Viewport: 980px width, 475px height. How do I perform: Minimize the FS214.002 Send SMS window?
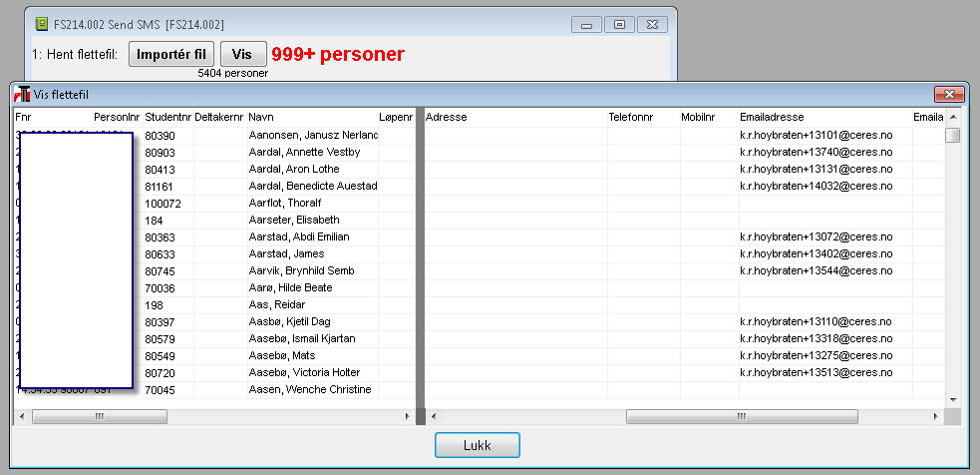tap(587, 25)
